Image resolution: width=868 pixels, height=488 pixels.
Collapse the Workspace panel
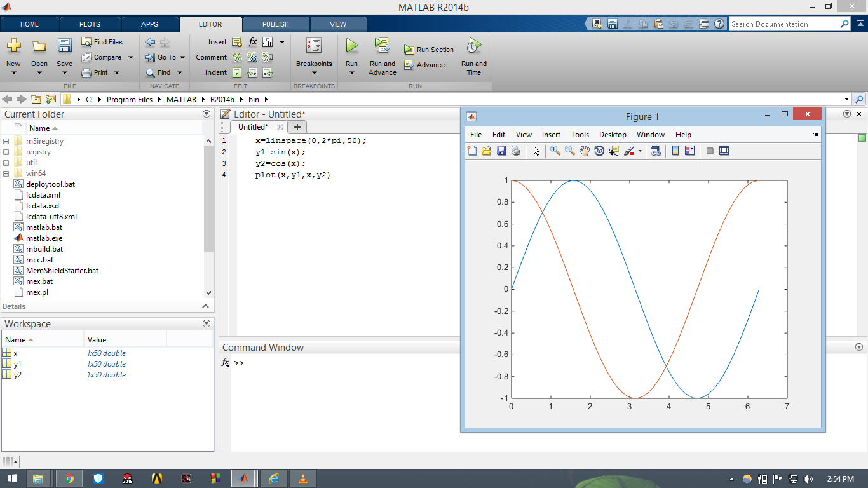tap(206, 323)
